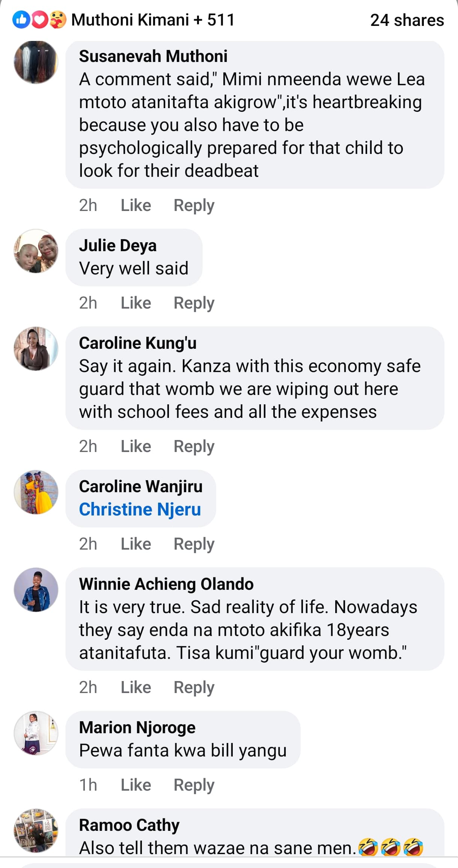Image resolution: width=458 pixels, height=868 pixels.
Task: Reply to Winnie Achieng Olando's comment
Action: 194,687
